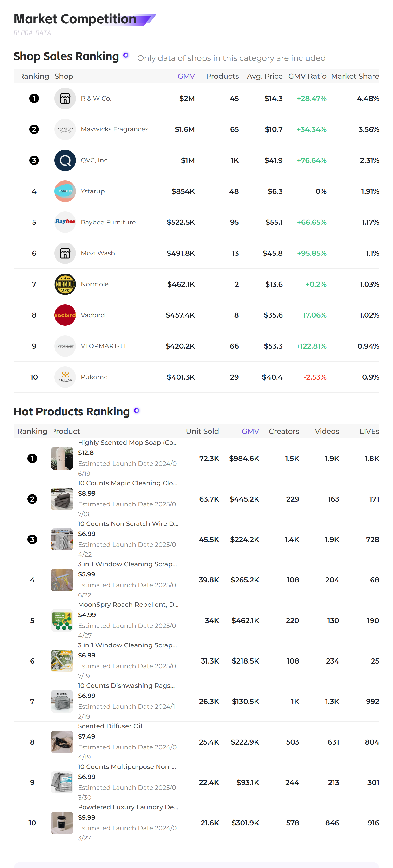Open the $6.99 Window Cleaning Scraper thumbnail
Image resolution: width=393 pixels, height=868 pixels.
[62, 661]
